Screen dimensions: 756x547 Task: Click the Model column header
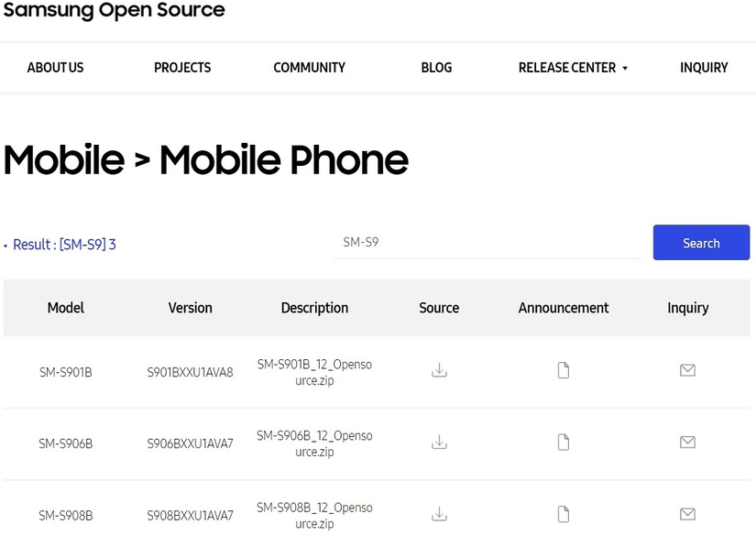click(65, 308)
